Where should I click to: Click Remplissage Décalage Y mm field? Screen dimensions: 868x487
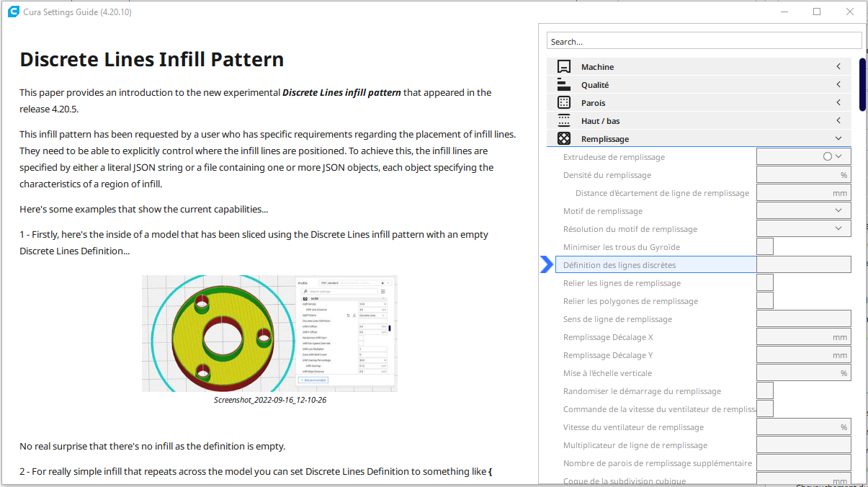click(x=804, y=354)
